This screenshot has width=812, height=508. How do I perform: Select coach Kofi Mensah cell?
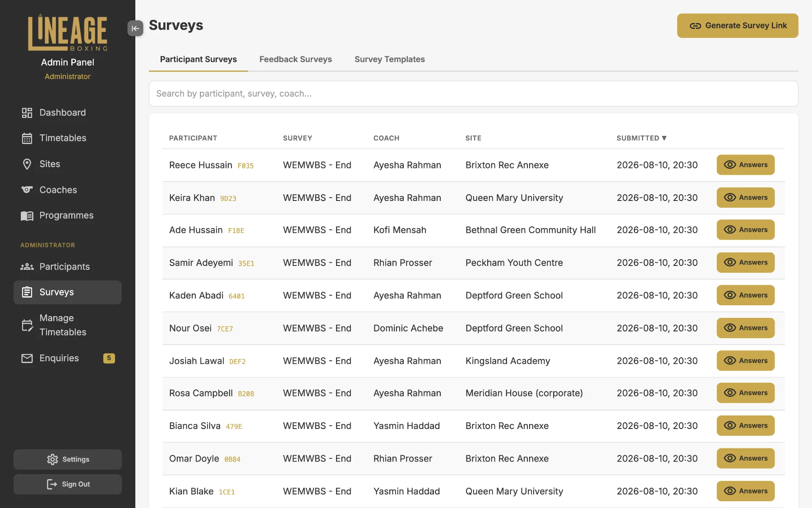click(x=400, y=230)
